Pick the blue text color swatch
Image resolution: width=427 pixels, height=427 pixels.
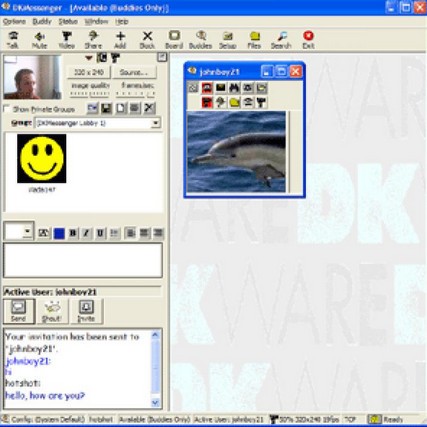click(x=59, y=233)
